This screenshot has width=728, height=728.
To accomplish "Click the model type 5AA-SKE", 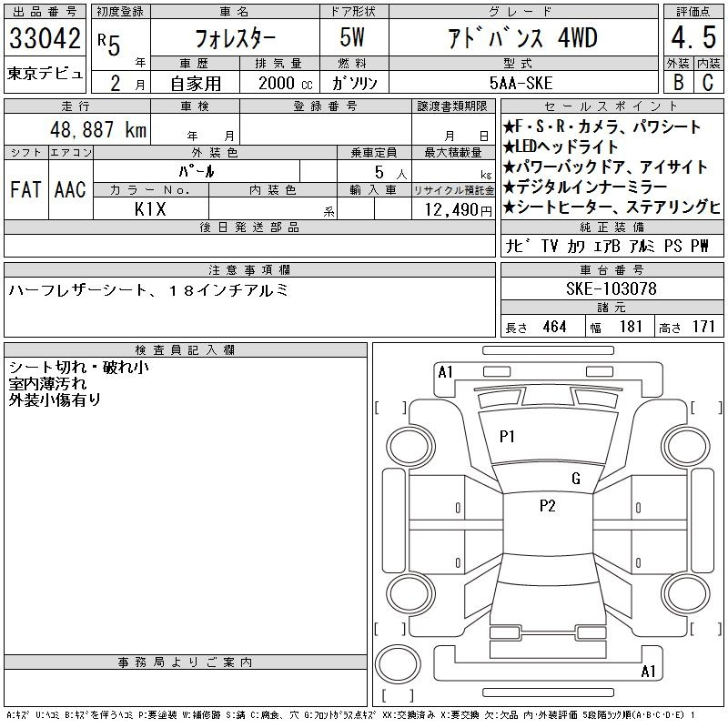I will pos(521,83).
